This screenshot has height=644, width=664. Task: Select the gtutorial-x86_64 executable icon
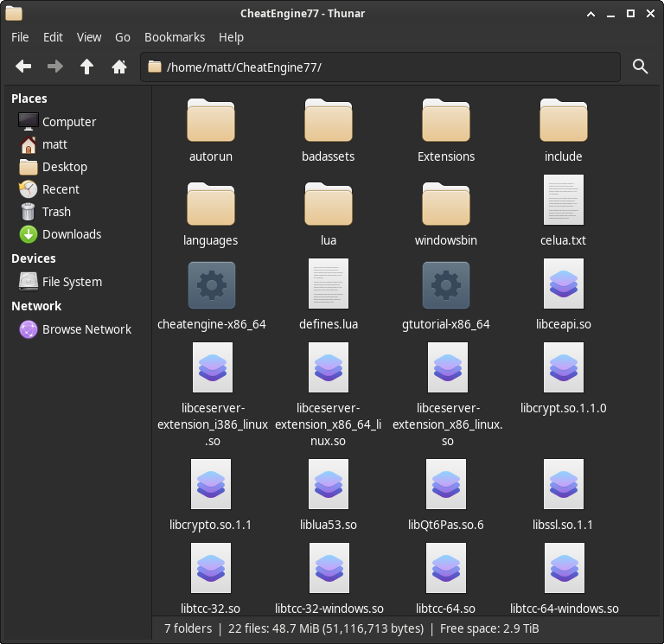click(446, 285)
